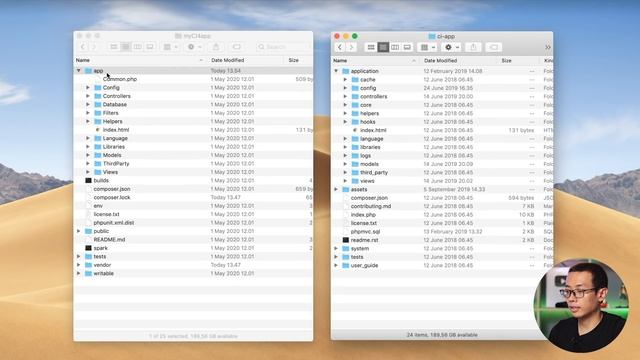Expand the user_guide folder disclosure triangle

coord(336,265)
